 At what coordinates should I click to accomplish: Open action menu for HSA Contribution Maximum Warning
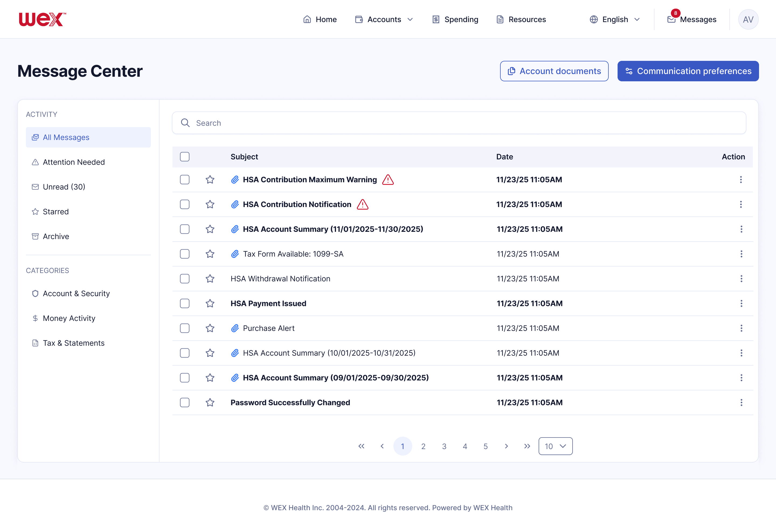[x=741, y=180]
